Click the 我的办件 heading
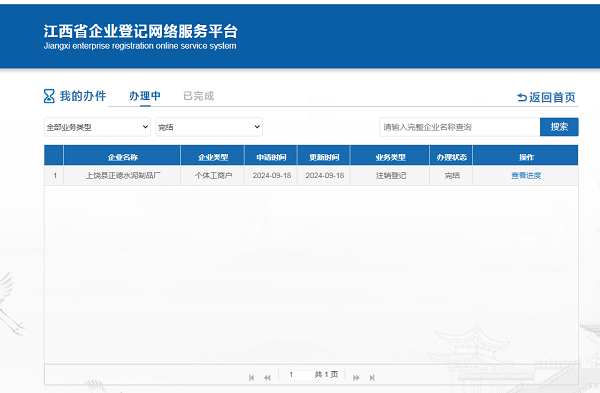Viewport: 600px width, 393px height. tap(83, 96)
